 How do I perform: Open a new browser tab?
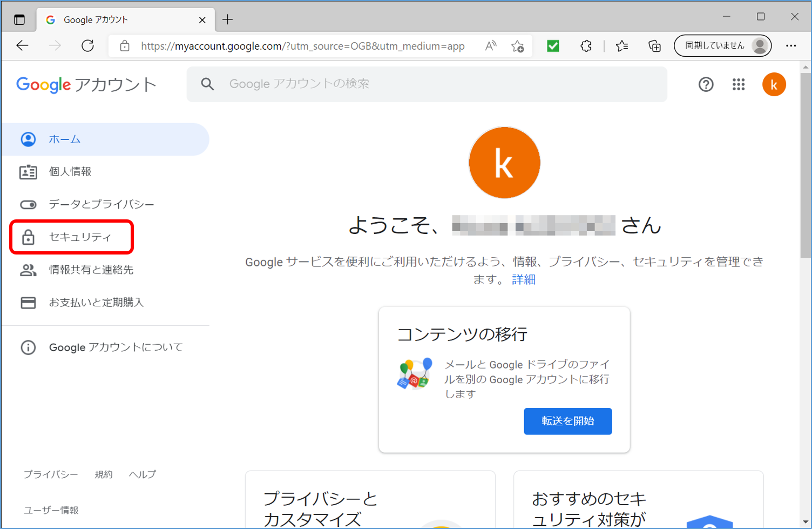point(228,20)
